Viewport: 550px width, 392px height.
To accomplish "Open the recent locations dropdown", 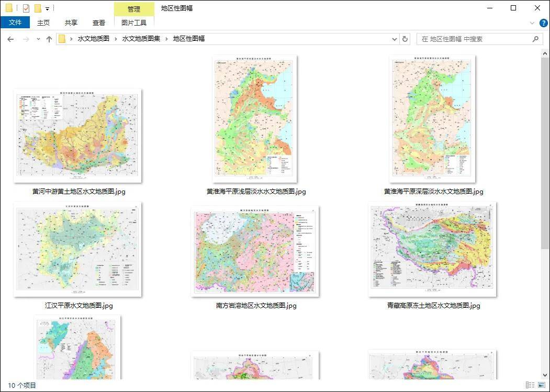I will point(38,39).
